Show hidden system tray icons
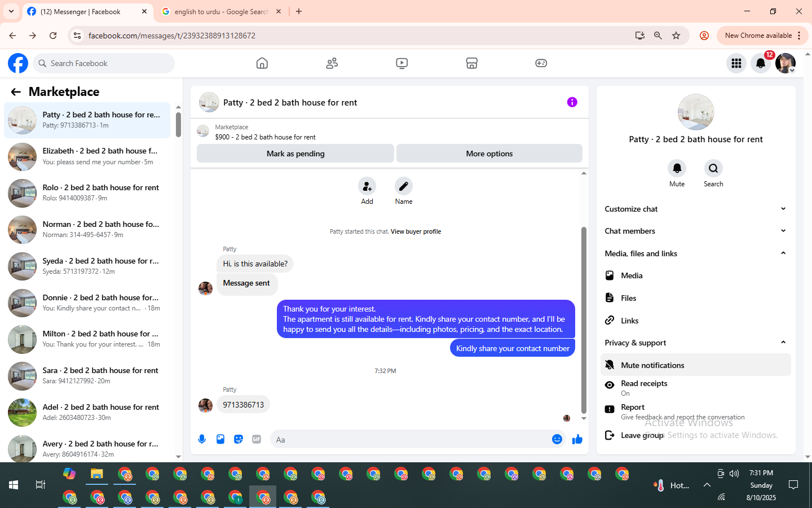 click(707, 485)
